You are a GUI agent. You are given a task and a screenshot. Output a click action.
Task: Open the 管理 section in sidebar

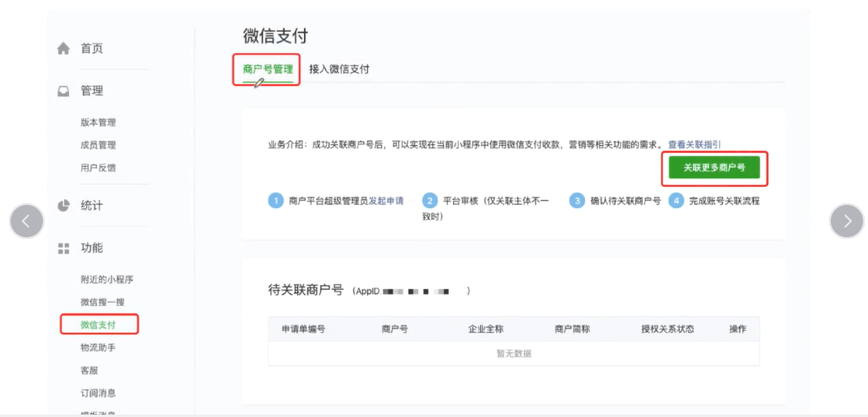point(92,91)
